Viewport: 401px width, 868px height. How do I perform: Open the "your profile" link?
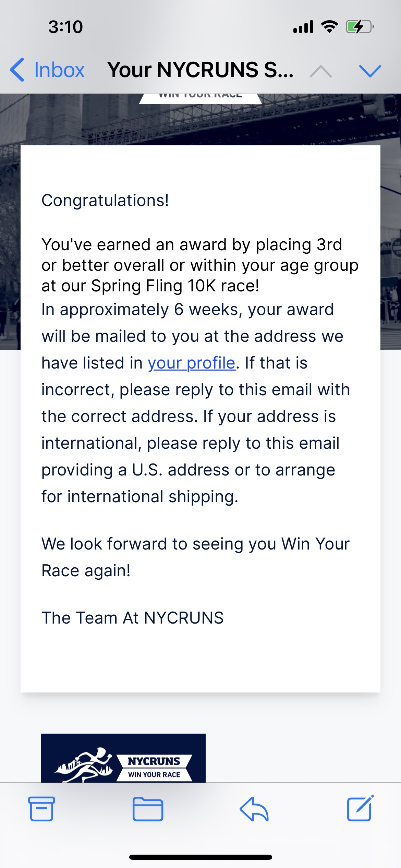(191, 363)
